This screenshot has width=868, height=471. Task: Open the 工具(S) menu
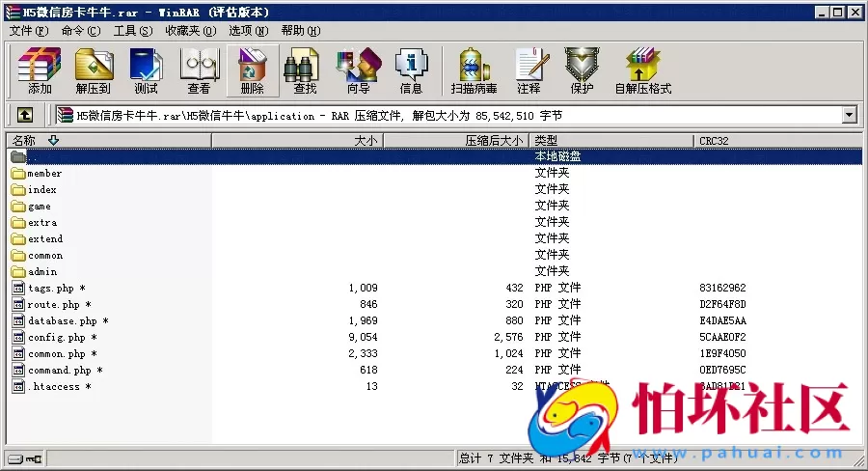(x=133, y=31)
